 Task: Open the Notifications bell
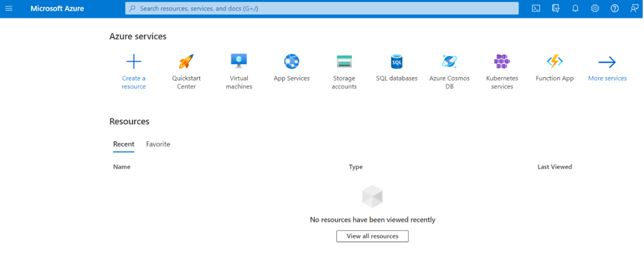pos(575,8)
